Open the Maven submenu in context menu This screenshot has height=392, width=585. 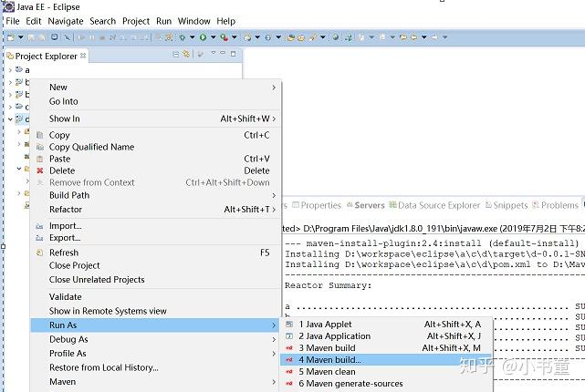156,382
